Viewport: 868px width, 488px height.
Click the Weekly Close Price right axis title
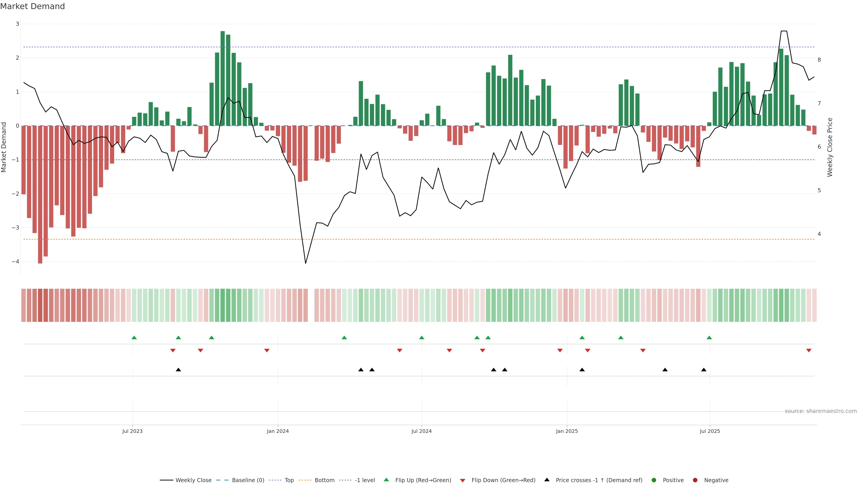point(830,147)
